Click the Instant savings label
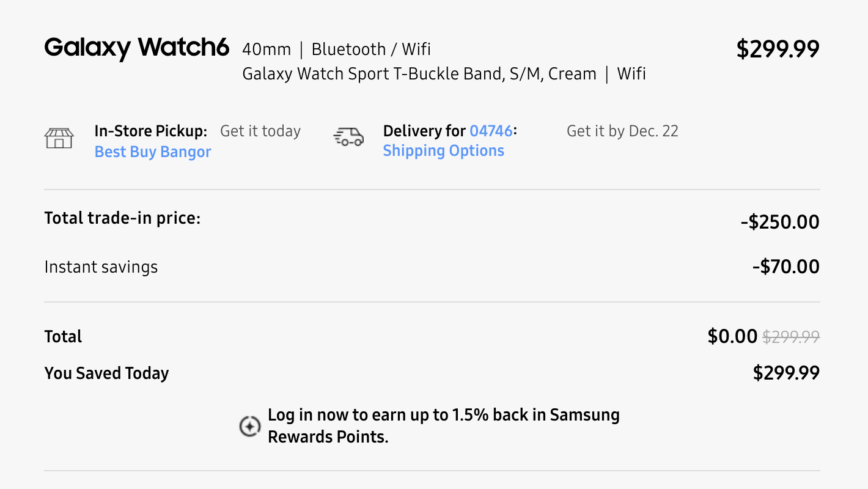Screen dimensions: 868x489 [101, 267]
